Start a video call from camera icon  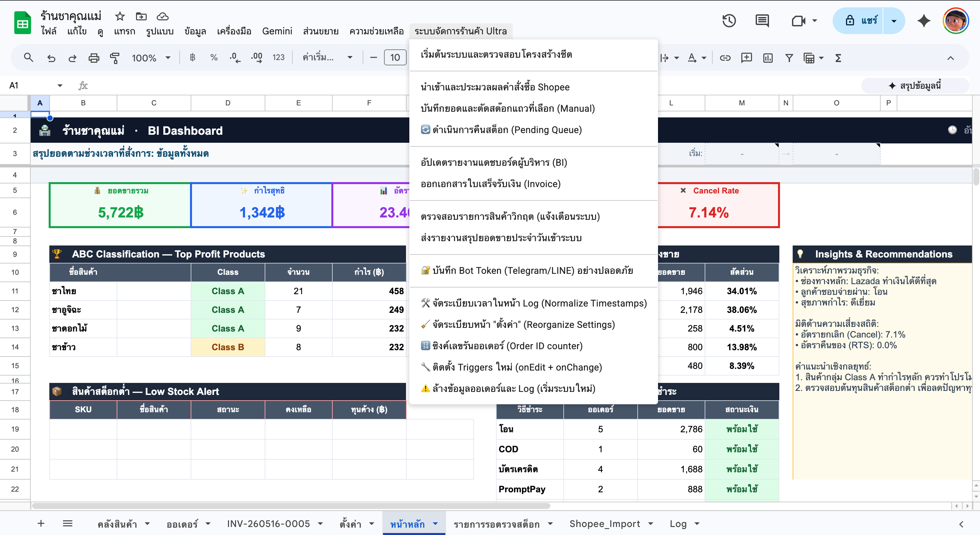[x=798, y=21]
